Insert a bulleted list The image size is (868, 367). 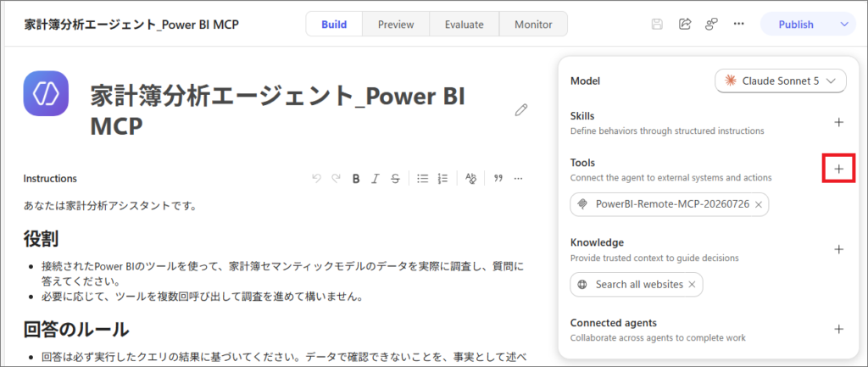pyautogui.click(x=423, y=178)
